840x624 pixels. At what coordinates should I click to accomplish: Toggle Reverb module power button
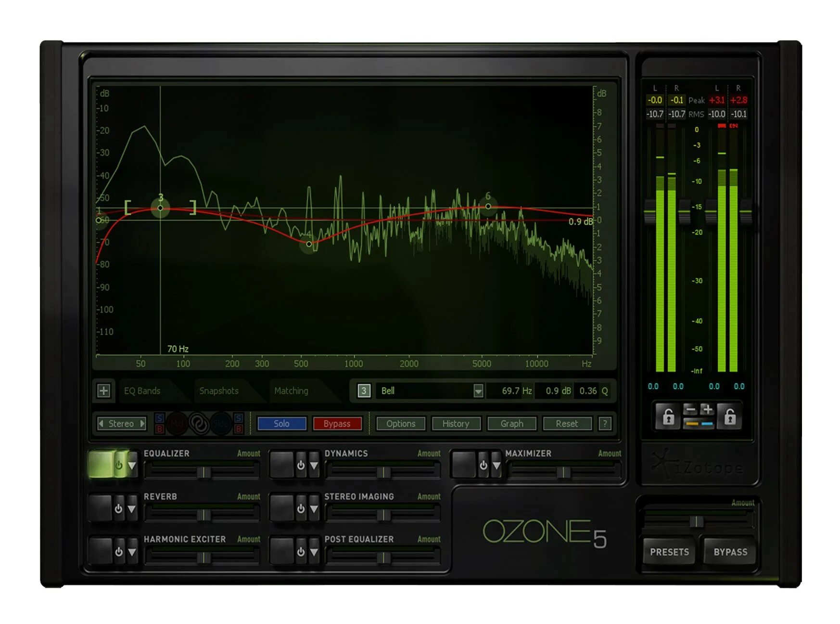click(x=118, y=508)
